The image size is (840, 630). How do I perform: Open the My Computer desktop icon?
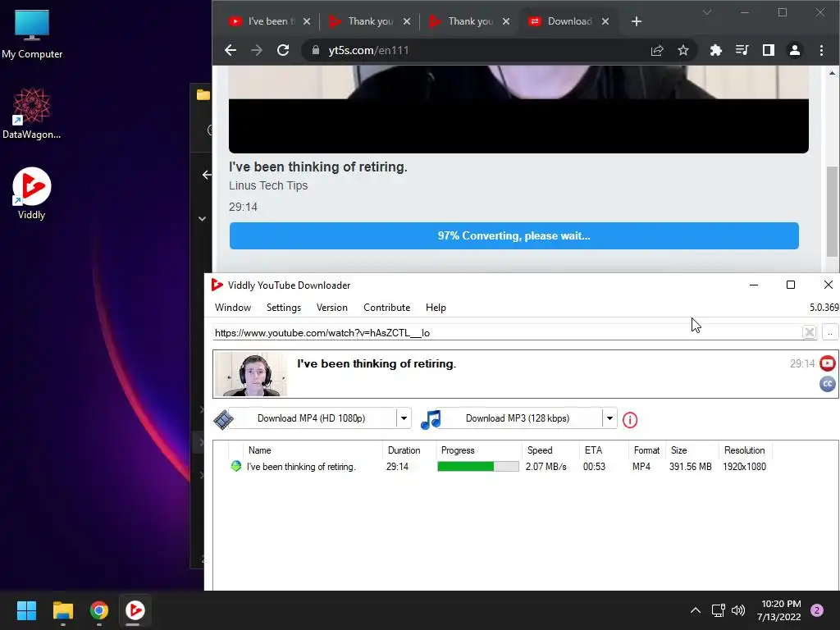[32, 34]
